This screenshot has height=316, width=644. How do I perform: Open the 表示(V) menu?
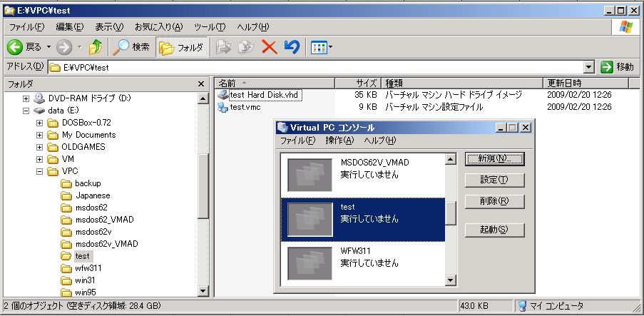click(109, 27)
